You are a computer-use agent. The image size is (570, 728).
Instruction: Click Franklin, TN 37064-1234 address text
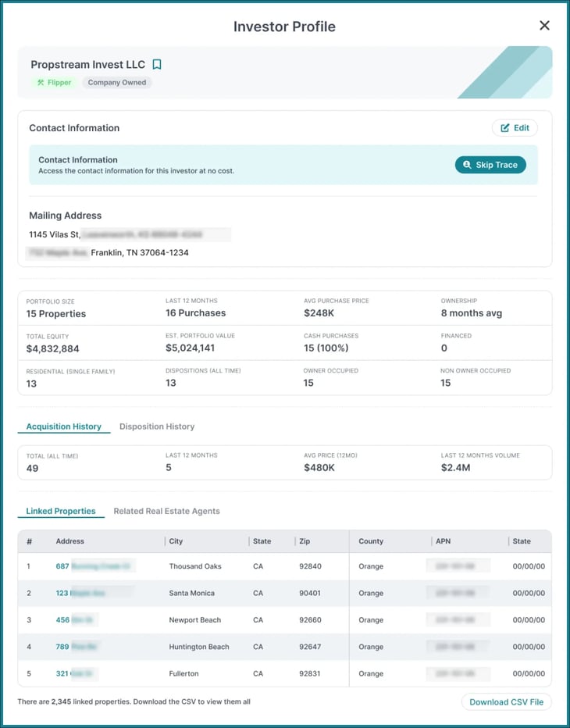(140, 253)
